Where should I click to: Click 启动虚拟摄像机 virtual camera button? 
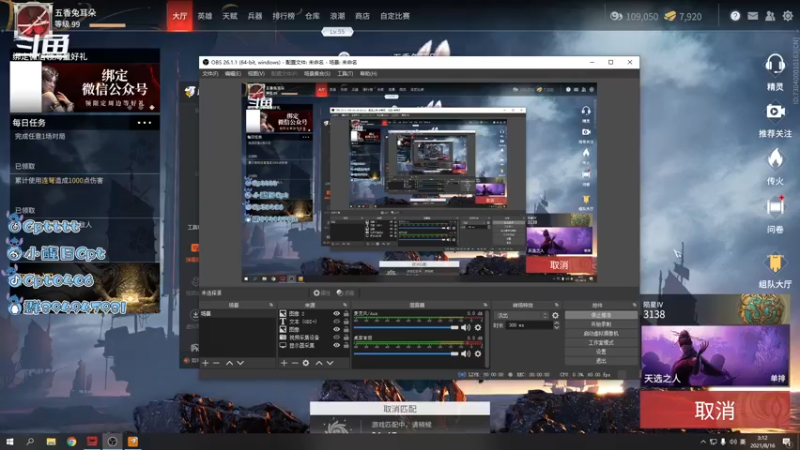(601, 334)
